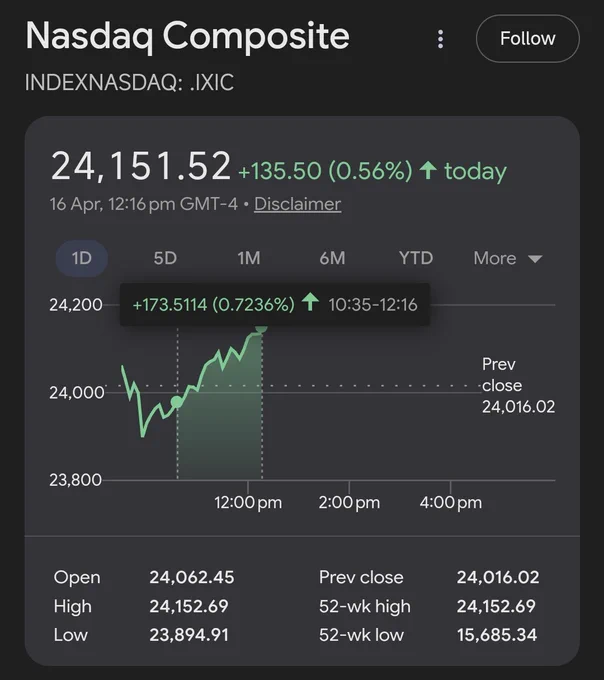Screen dimensions: 604x680
Task: Click the chart endpoint marker at 12:16
Action: [x=261, y=328]
